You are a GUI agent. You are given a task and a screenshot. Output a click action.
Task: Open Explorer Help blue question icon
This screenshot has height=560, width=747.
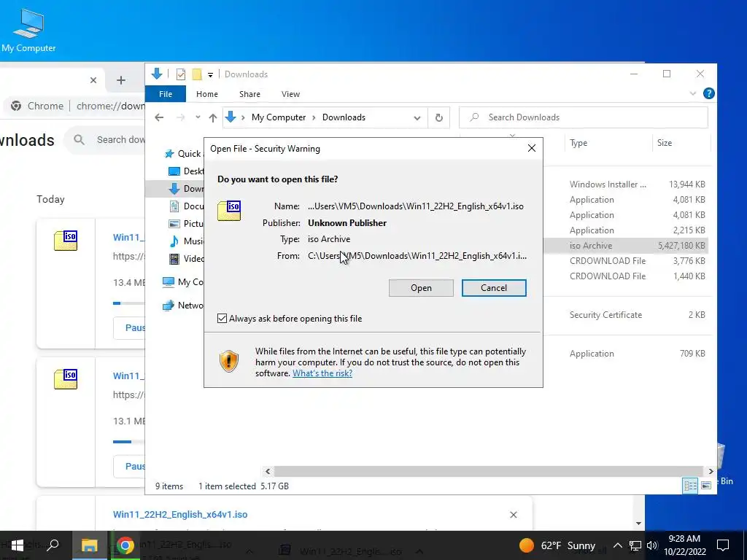click(x=709, y=93)
